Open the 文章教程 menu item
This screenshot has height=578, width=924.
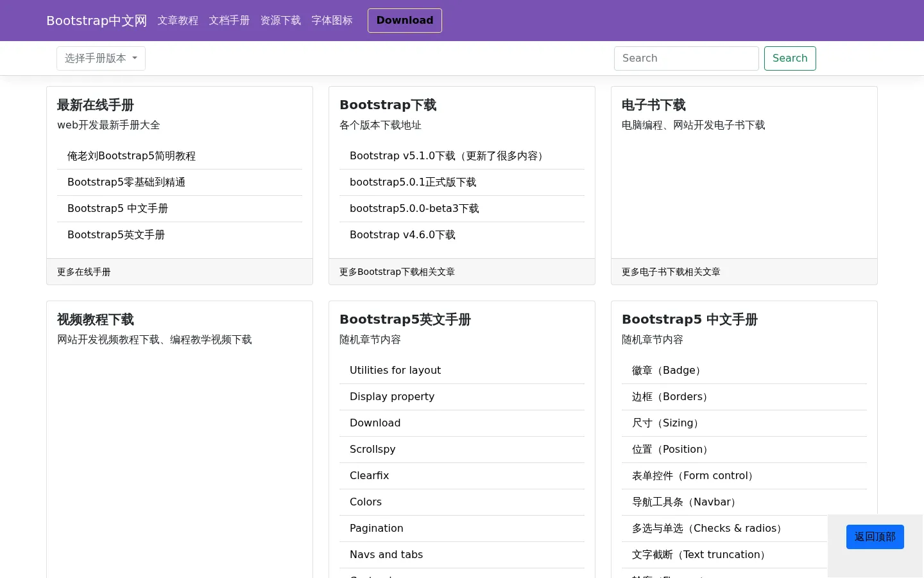pyautogui.click(x=178, y=21)
